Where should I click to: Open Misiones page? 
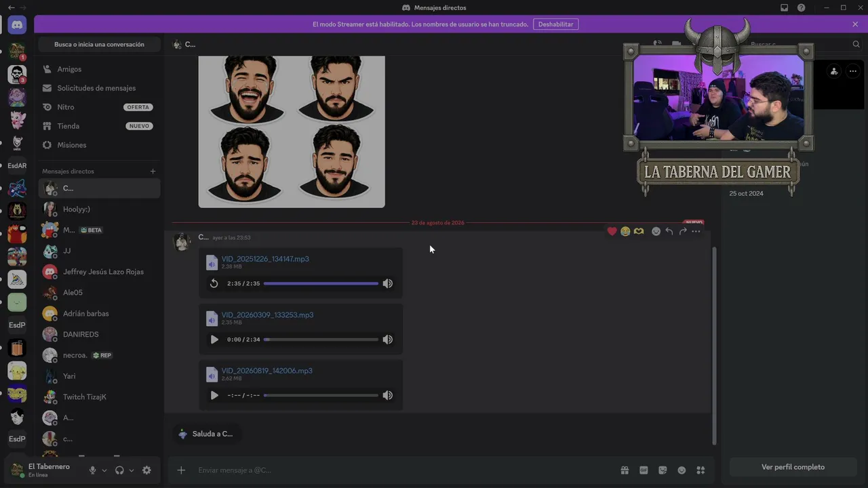pos(100,145)
